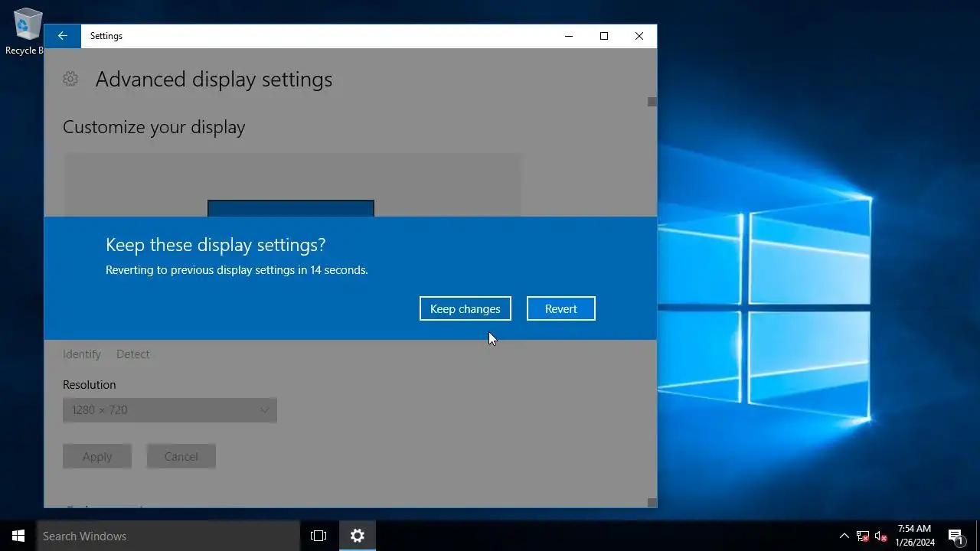The image size is (980, 551).
Task: Click the Cancel button under Resolution
Action: coord(181,456)
